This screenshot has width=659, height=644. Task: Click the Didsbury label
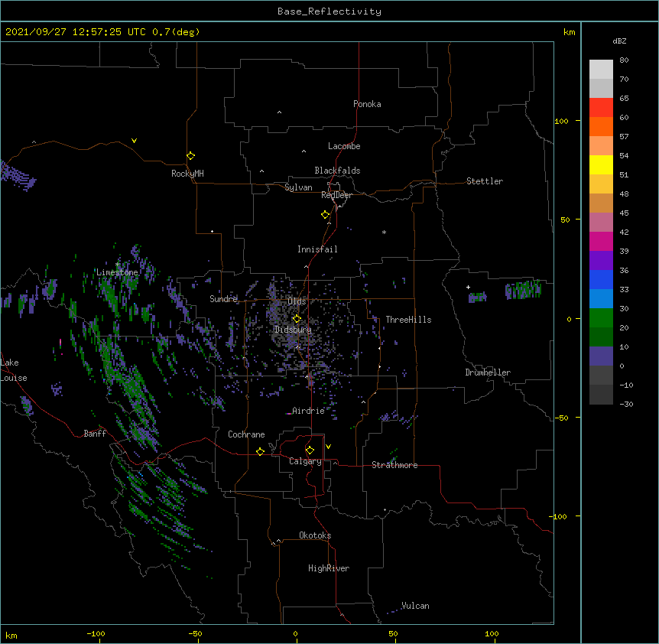pyautogui.click(x=293, y=330)
